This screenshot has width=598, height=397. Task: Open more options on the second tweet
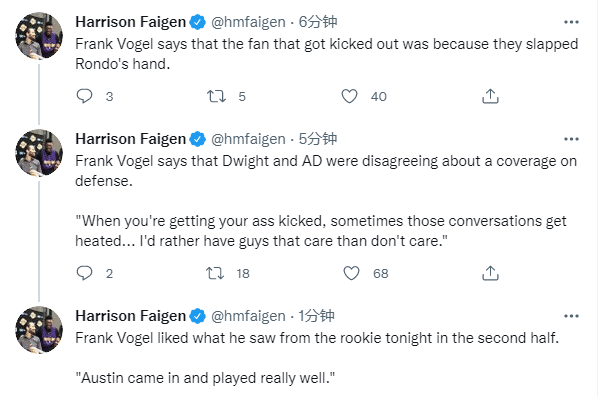571,139
